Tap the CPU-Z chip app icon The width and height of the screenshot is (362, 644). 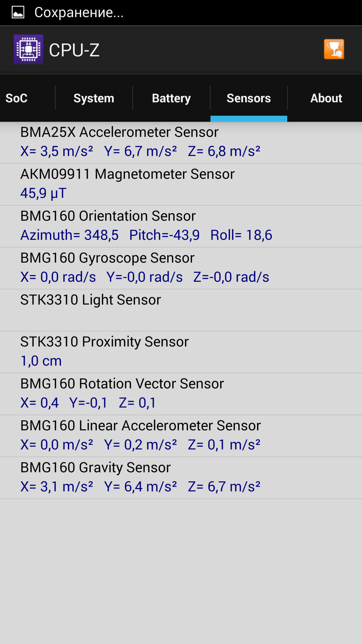click(28, 49)
